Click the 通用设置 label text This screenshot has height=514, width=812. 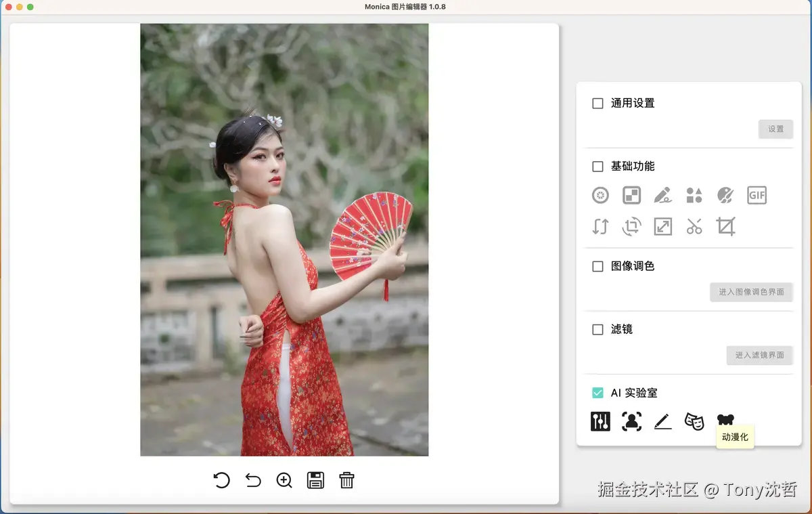pos(633,104)
